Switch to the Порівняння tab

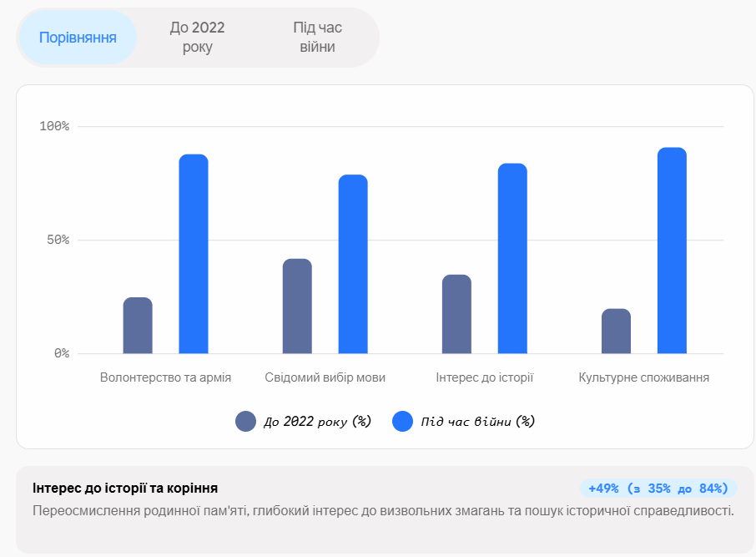(x=78, y=38)
